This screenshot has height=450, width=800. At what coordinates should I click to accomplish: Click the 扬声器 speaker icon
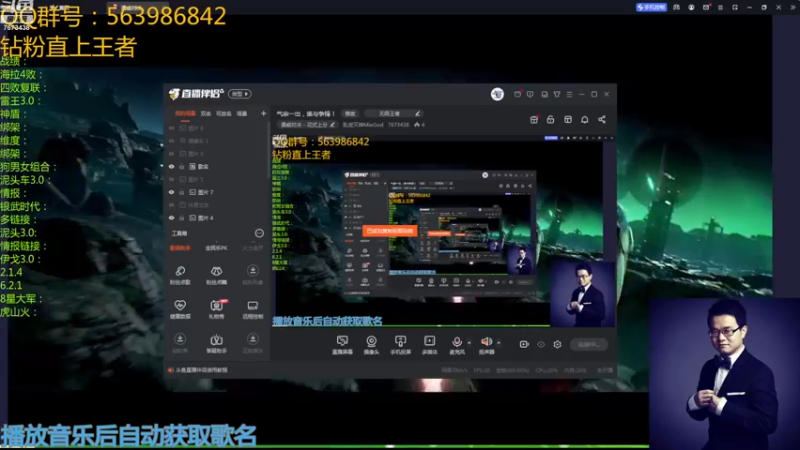point(486,341)
